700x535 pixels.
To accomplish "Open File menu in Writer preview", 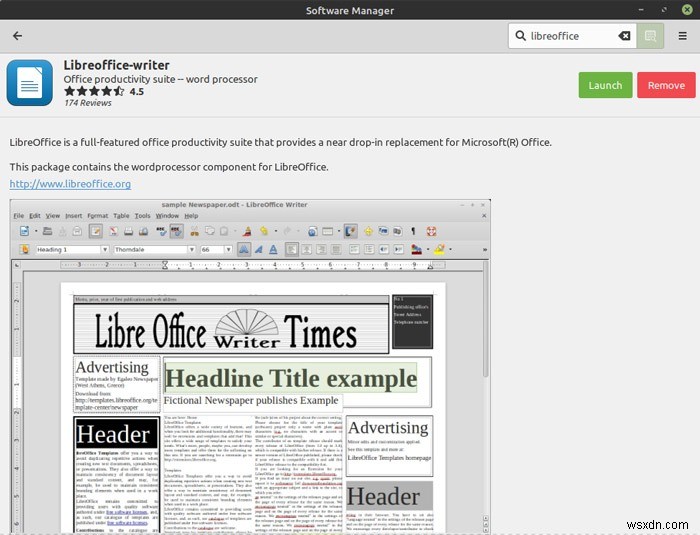I will [x=19, y=216].
